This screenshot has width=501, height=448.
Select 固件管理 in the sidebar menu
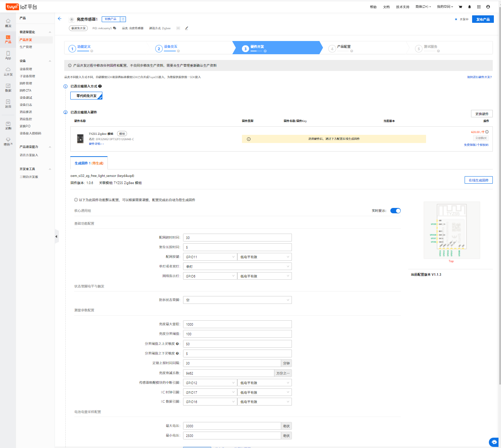coord(26,83)
